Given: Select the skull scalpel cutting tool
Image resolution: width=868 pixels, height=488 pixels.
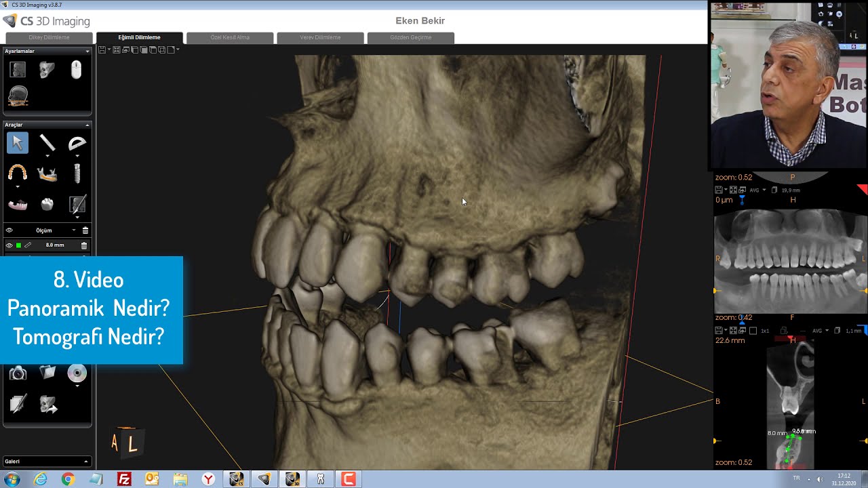Looking at the screenshot, I should tap(77, 205).
